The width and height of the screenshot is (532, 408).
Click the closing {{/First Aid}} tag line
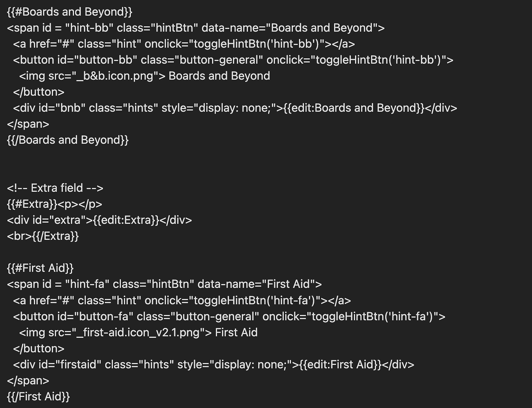click(38, 397)
